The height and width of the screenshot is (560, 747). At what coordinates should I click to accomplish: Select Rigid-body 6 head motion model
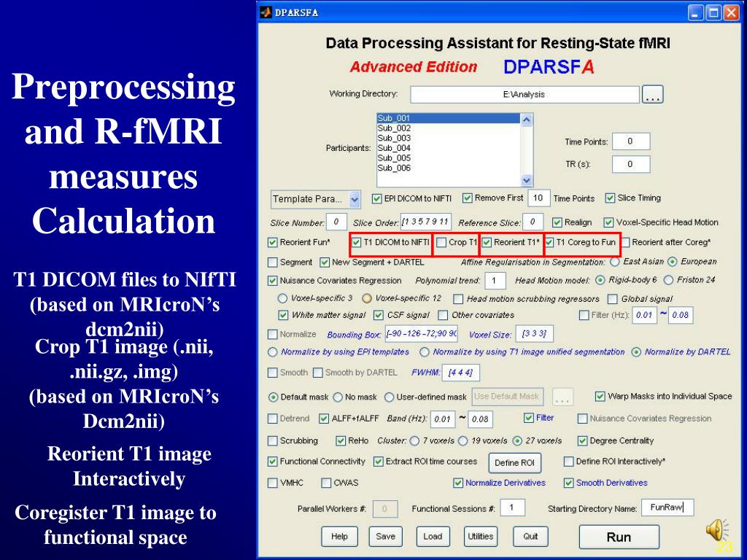[600, 280]
